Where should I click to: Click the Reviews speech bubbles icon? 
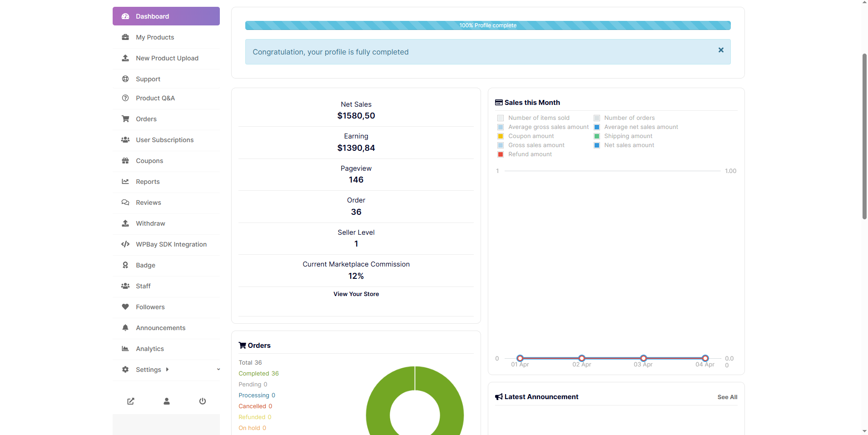(x=125, y=203)
